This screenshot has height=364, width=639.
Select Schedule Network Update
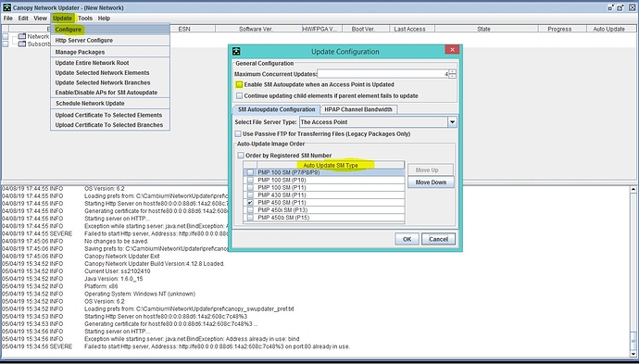click(x=110, y=104)
